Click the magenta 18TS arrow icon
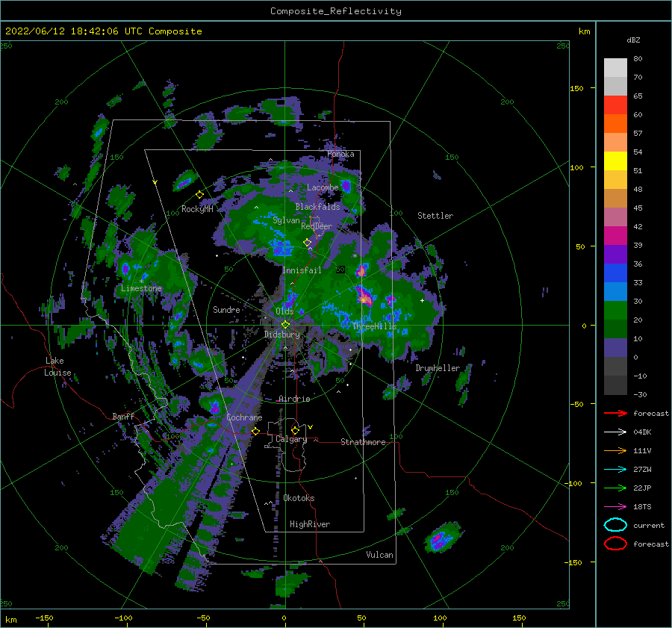The width and height of the screenshot is (672, 628). pyautogui.click(x=615, y=507)
